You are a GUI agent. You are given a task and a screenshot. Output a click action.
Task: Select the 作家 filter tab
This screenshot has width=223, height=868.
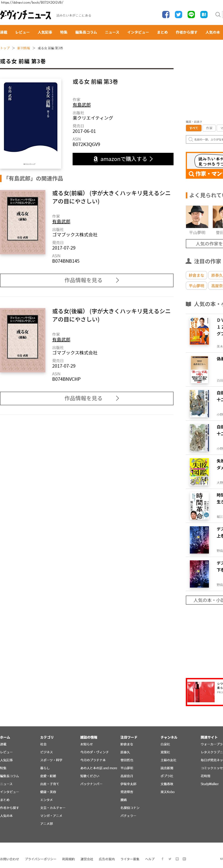click(x=209, y=128)
